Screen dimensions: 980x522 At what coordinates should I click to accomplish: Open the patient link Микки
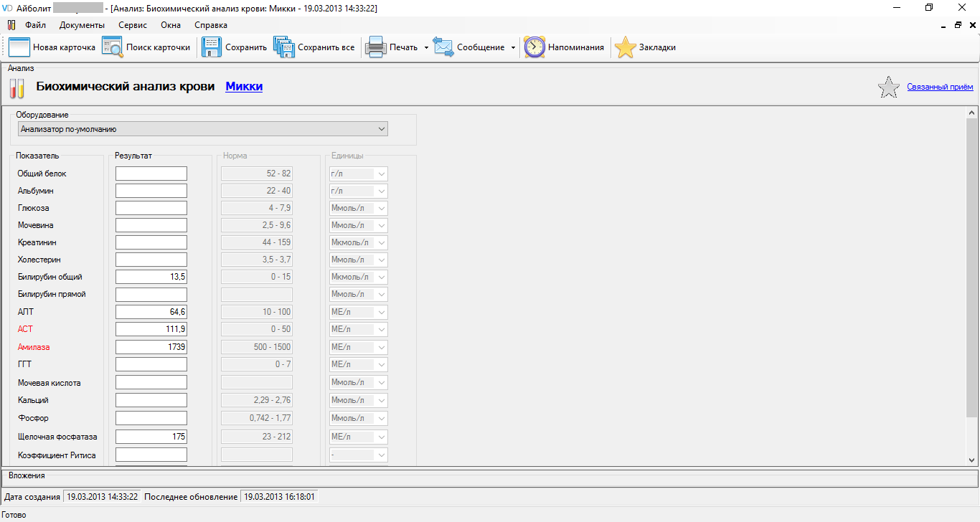point(244,87)
